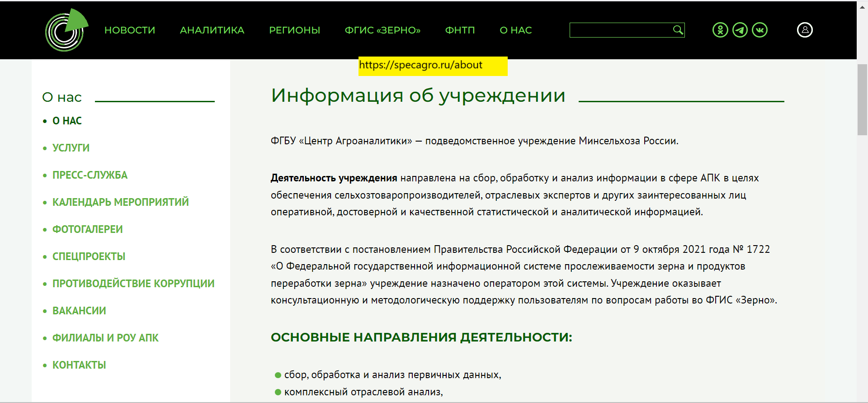Go to ФИЛИАЛЫ И РОУ АПК
The image size is (868, 403).
[x=105, y=338]
